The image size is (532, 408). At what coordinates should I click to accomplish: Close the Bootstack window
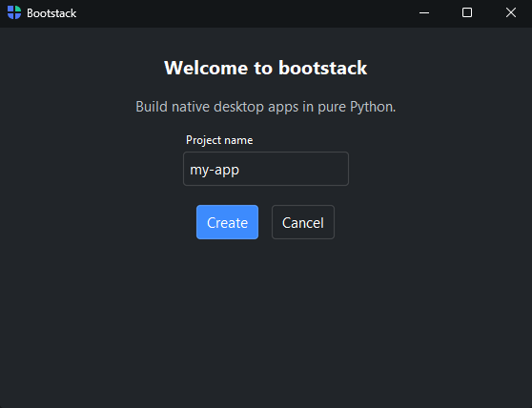(511, 13)
